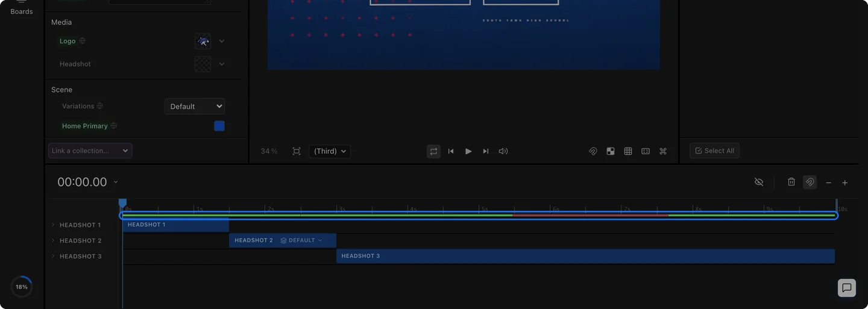Viewport: 868px width, 309px height.
Task: Expand the HEADSHOT 3 track
Action: coord(53,256)
